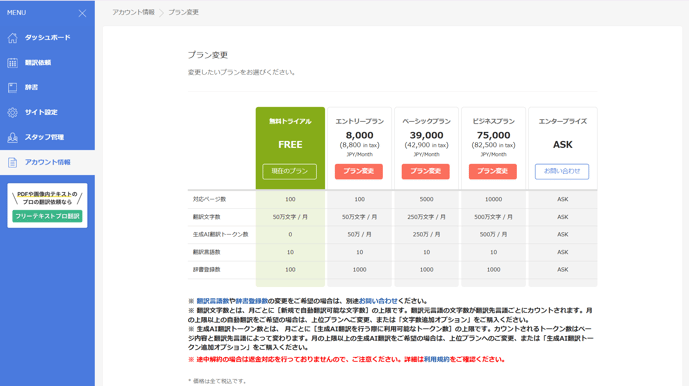Click プラン変更 breadcrumb text
Image resolution: width=689 pixels, height=386 pixels.
point(183,12)
